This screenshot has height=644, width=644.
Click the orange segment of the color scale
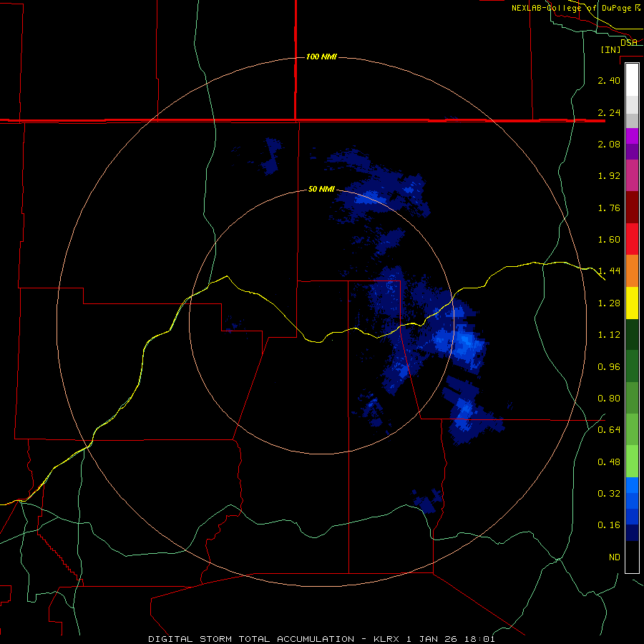point(632,270)
